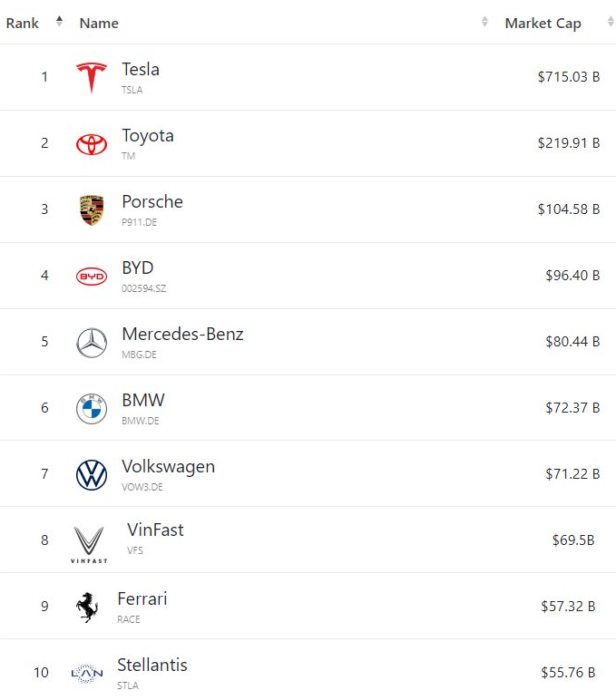Sort by Name using the arrows
The image size is (616, 700).
coord(484,21)
